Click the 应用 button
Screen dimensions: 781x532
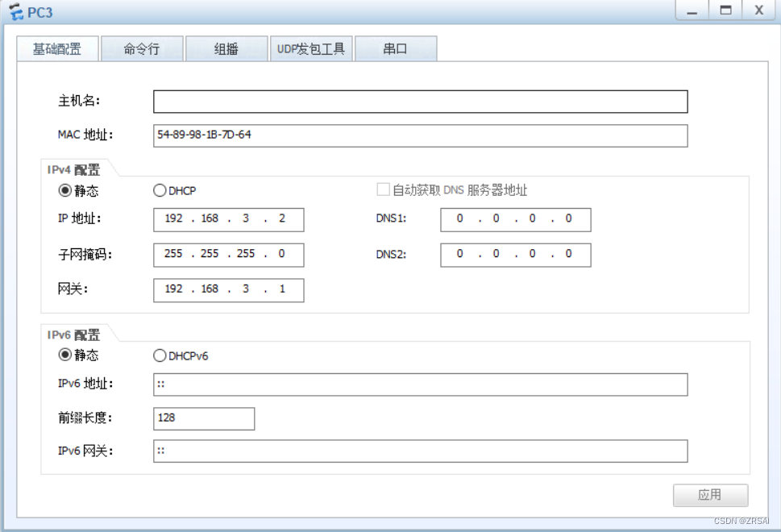(x=710, y=495)
